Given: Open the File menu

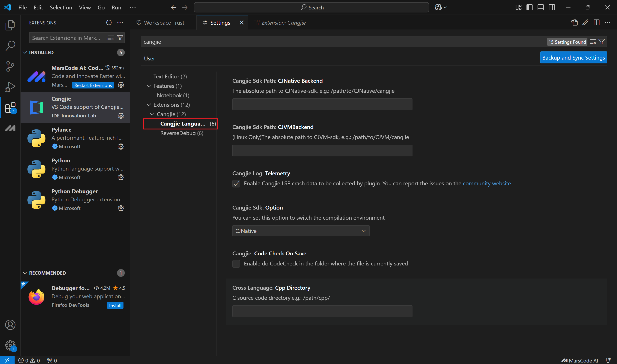Looking at the screenshot, I should [23, 7].
